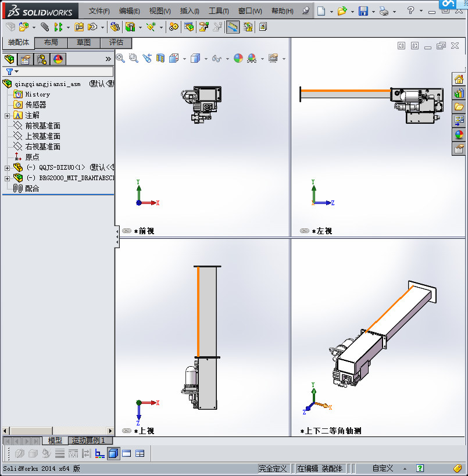Select Move Component tool

92,27
